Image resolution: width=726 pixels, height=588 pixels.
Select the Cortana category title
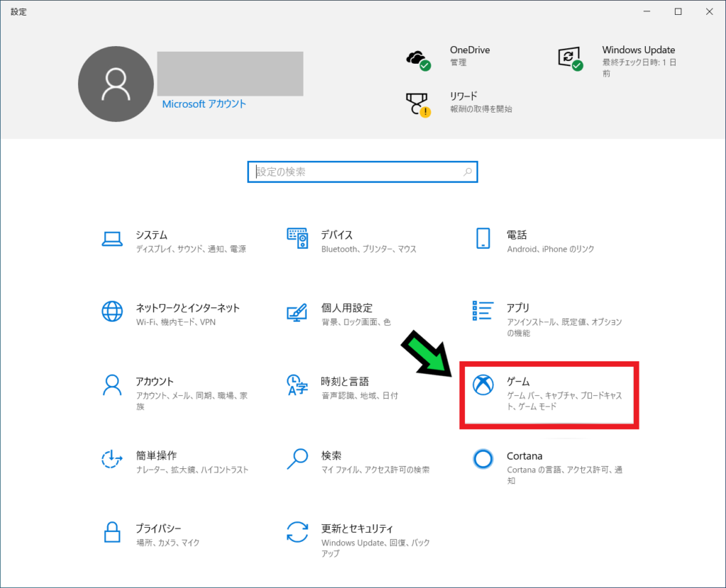pyautogui.click(x=524, y=456)
